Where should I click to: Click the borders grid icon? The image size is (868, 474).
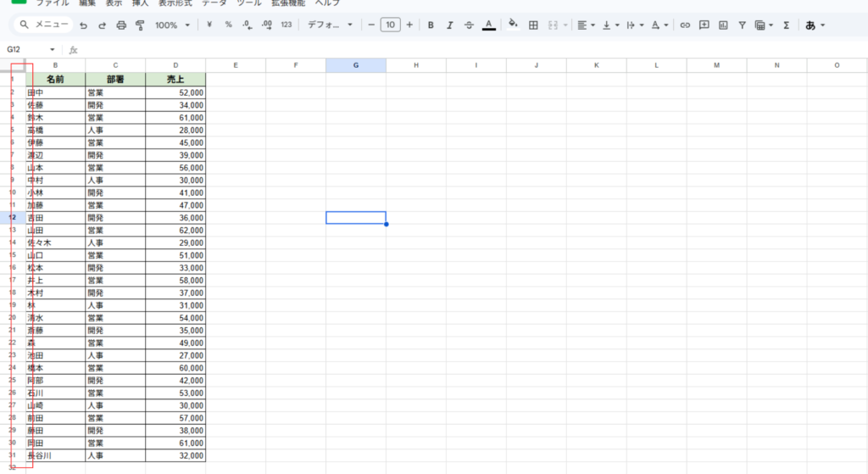coord(533,25)
